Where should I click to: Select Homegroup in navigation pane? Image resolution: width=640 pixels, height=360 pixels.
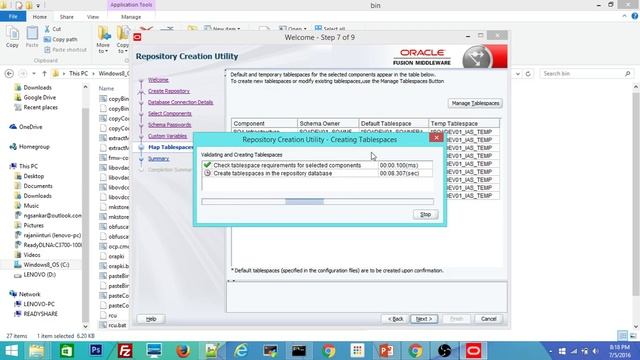coord(34,147)
